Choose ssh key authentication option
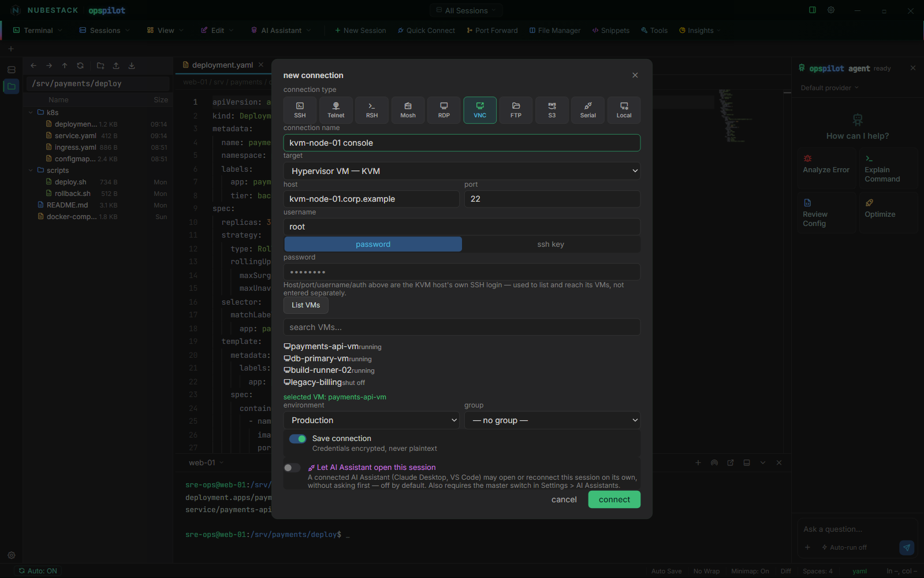 pos(551,244)
